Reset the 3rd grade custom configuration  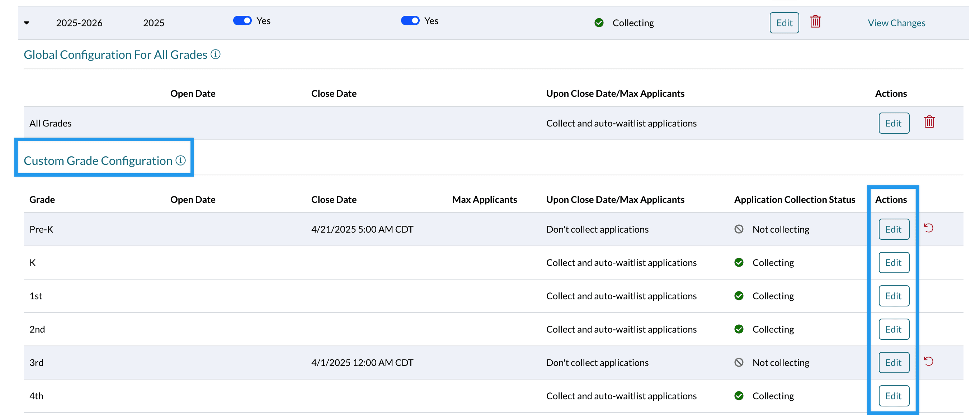928,361
